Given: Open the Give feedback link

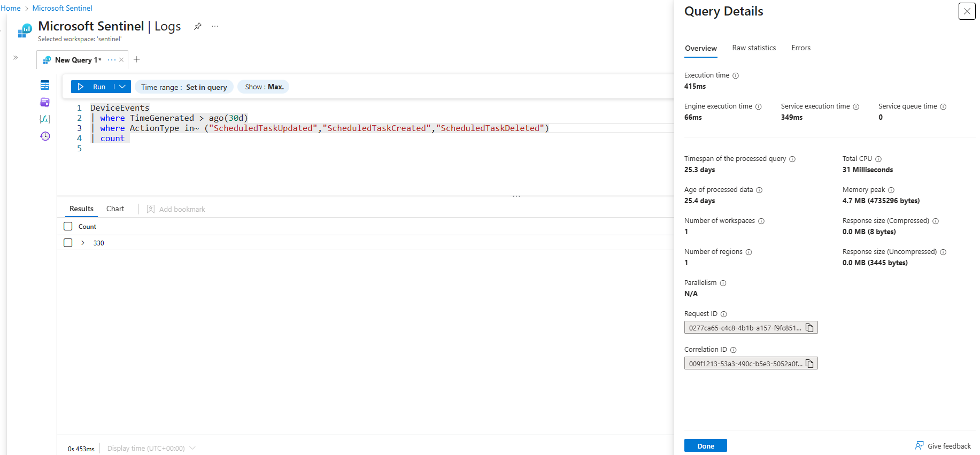Looking at the screenshot, I should [x=943, y=446].
